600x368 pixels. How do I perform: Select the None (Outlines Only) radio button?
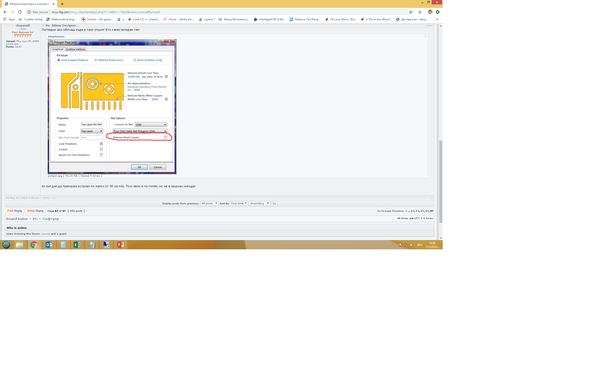(x=135, y=60)
